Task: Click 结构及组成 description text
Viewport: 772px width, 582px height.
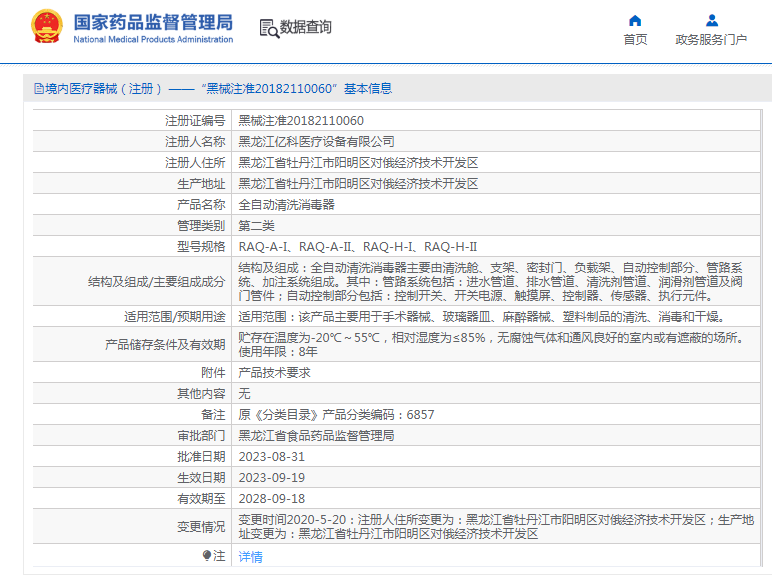Action: tap(490, 282)
